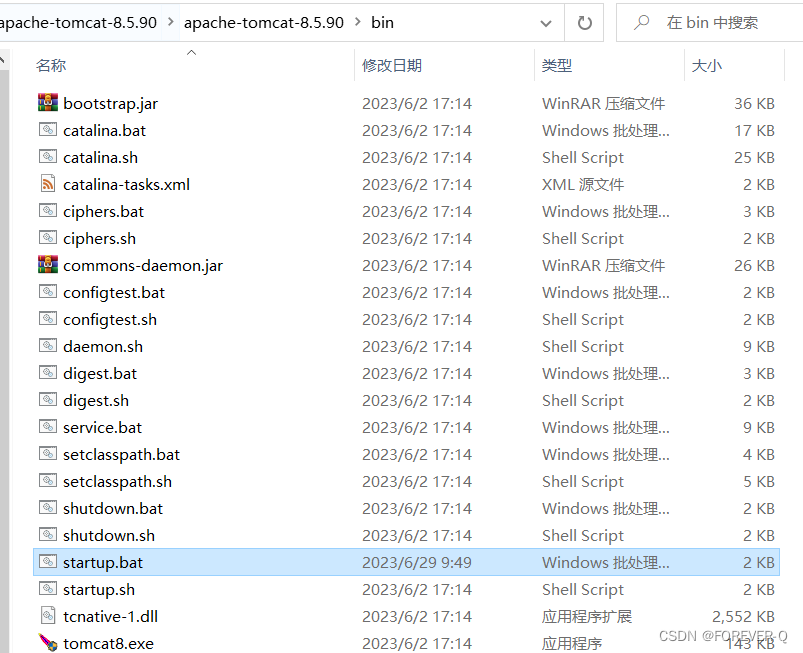Image resolution: width=803 pixels, height=653 pixels.
Task: Click the configtest.bat file icon
Action: [48, 291]
